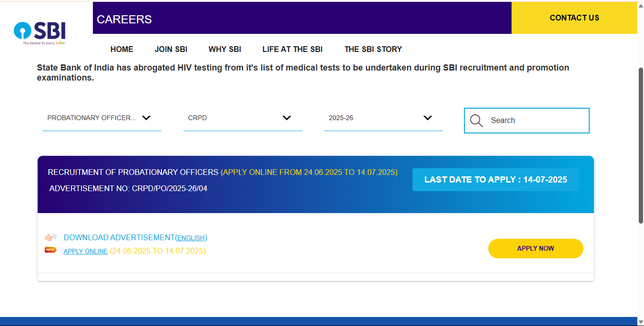Click the CONTACT US button

pyautogui.click(x=574, y=18)
